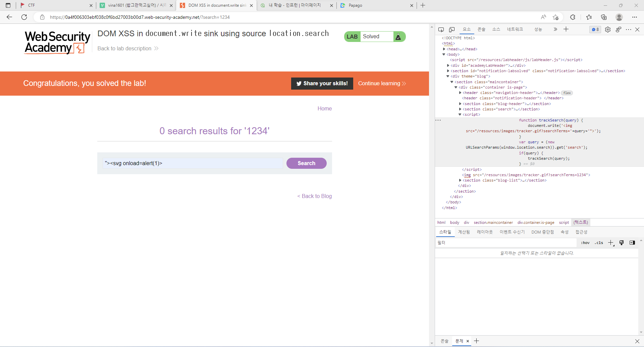This screenshot has width=644, height=347.
Task: Go back in browser history
Action: [9, 17]
